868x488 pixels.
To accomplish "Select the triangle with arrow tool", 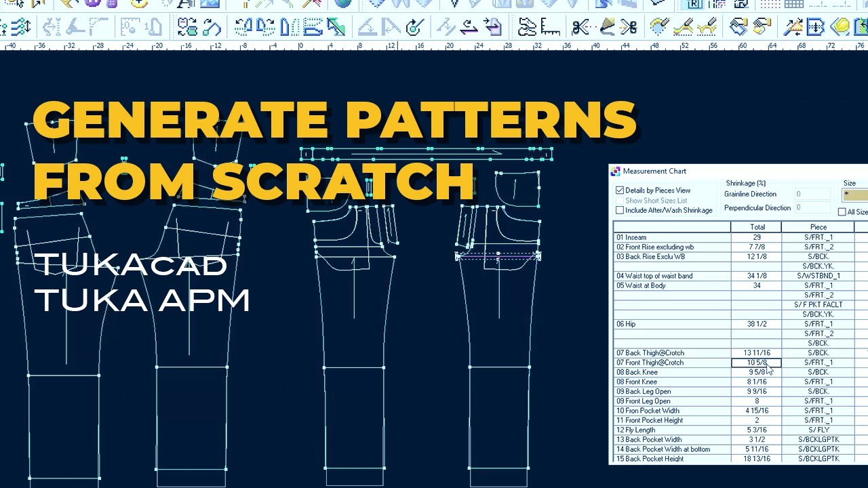I will pos(795,27).
